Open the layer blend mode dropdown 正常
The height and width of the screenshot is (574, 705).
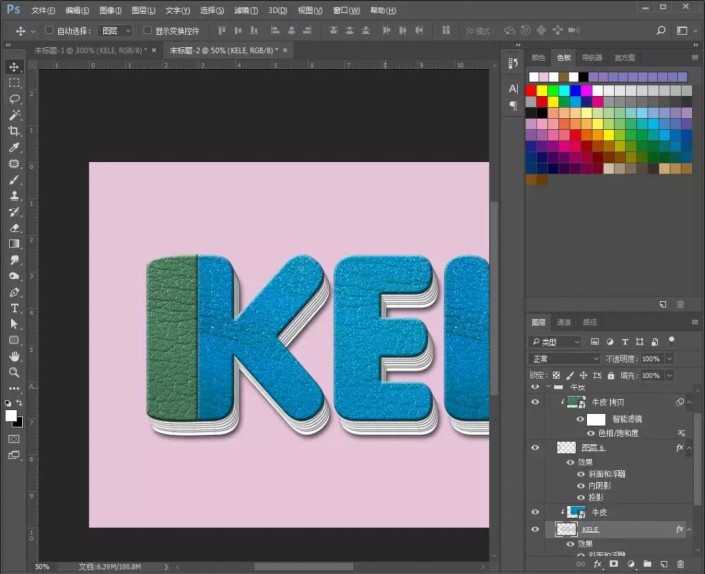(564, 358)
